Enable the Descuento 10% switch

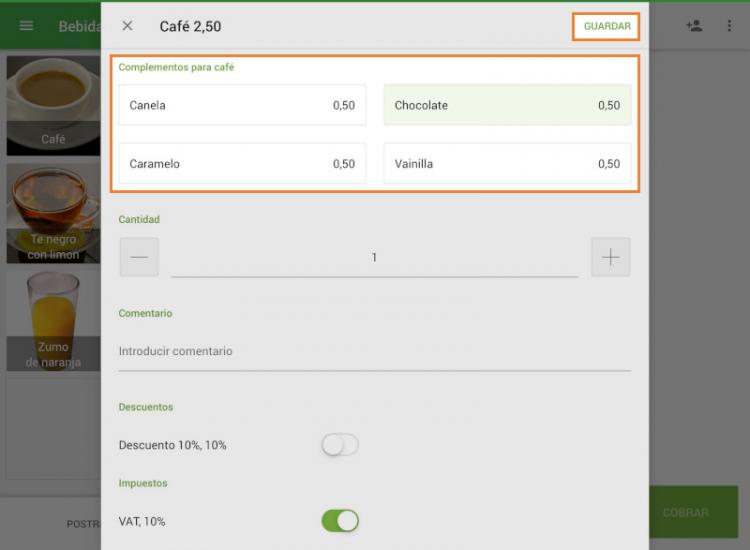tap(339, 445)
